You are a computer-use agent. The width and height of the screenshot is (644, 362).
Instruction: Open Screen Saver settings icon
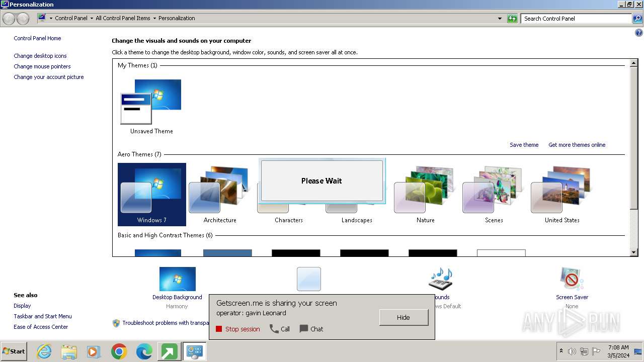[x=572, y=279]
